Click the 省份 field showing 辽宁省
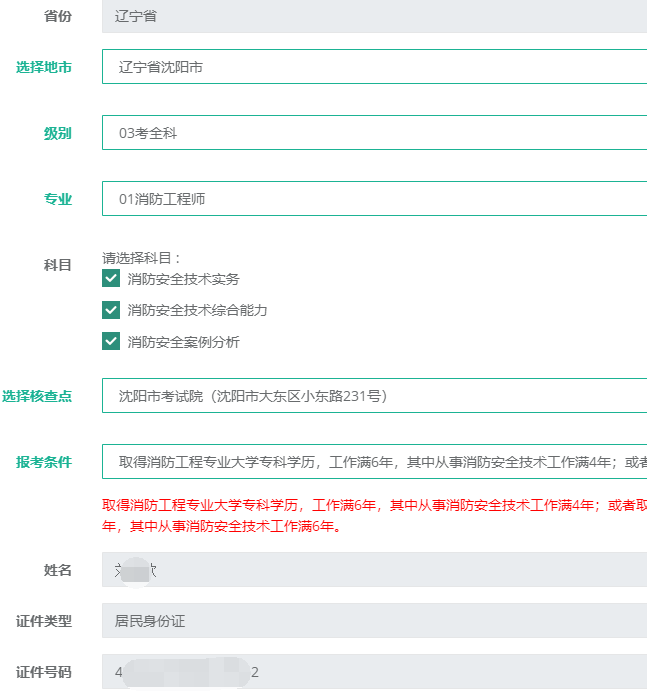Screen dimensions: 647x691 coord(374,16)
